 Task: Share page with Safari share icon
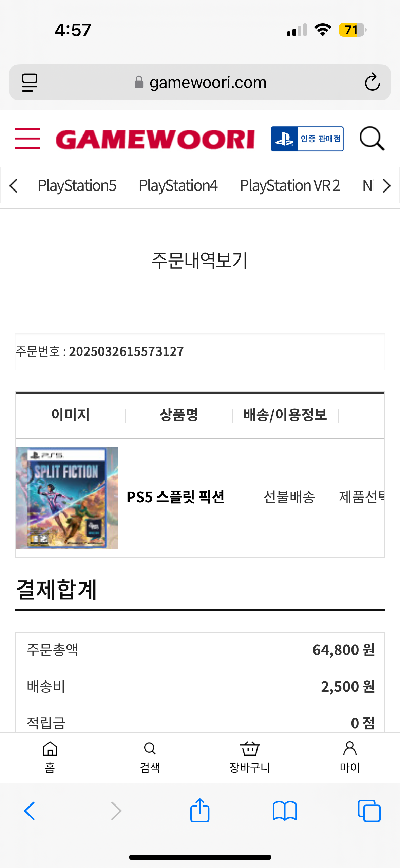[x=200, y=811]
